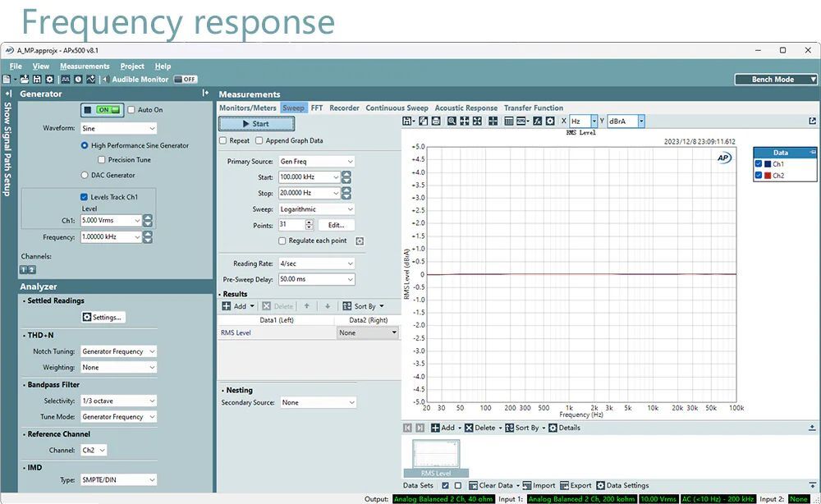Open the File menu
The height and width of the screenshot is (504, 821).
pos(16,66)
